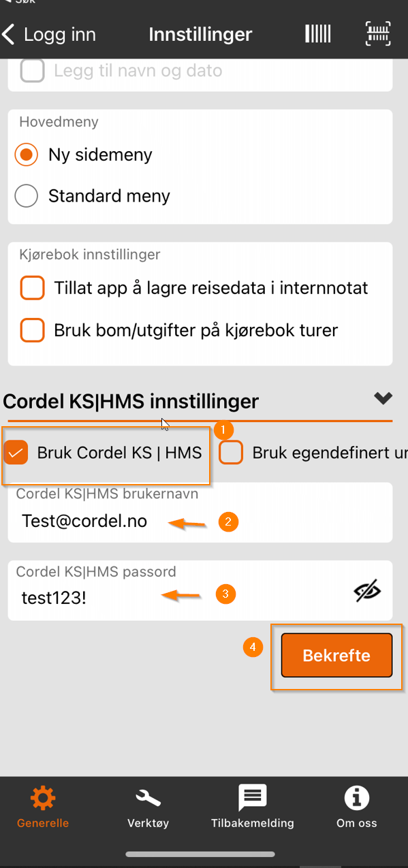Tap the Om oss info icon
This screenshot has width=408, height=868.
click(x=357, y=798)
